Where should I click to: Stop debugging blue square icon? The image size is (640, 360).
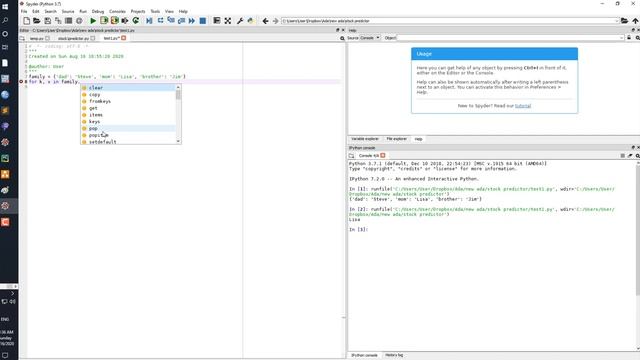pos(202,21)
